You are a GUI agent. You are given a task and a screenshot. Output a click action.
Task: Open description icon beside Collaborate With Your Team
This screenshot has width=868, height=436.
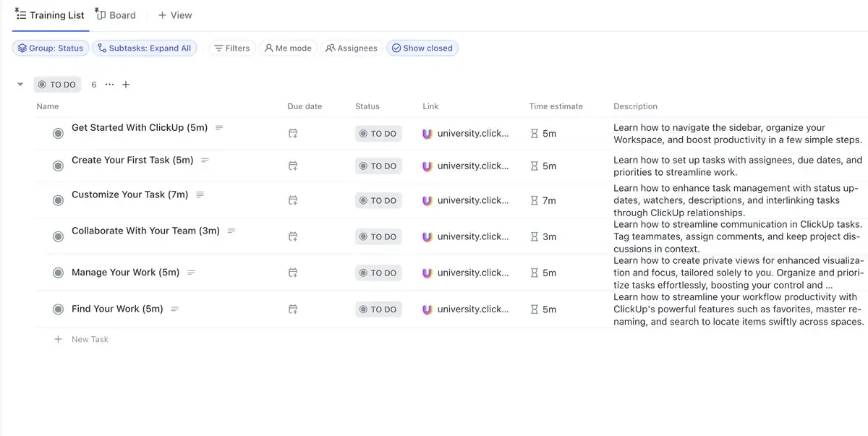pos(231,231)
